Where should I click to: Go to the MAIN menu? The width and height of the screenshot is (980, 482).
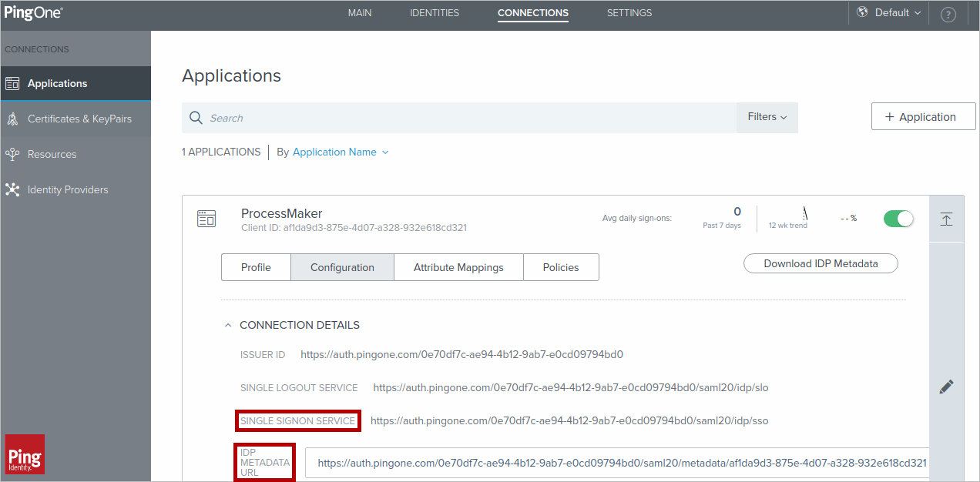[360, 13]
